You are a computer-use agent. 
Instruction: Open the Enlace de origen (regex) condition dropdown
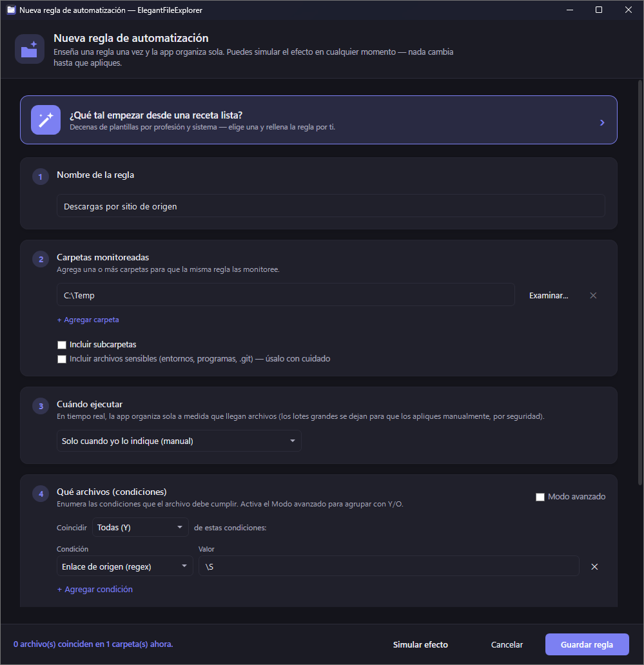tap(124, 566)
